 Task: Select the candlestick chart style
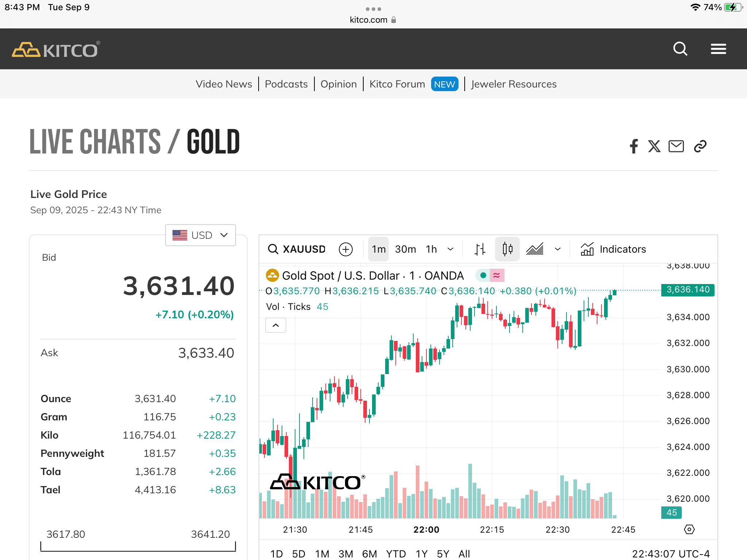pyautogui.click(x=507, y=249)
